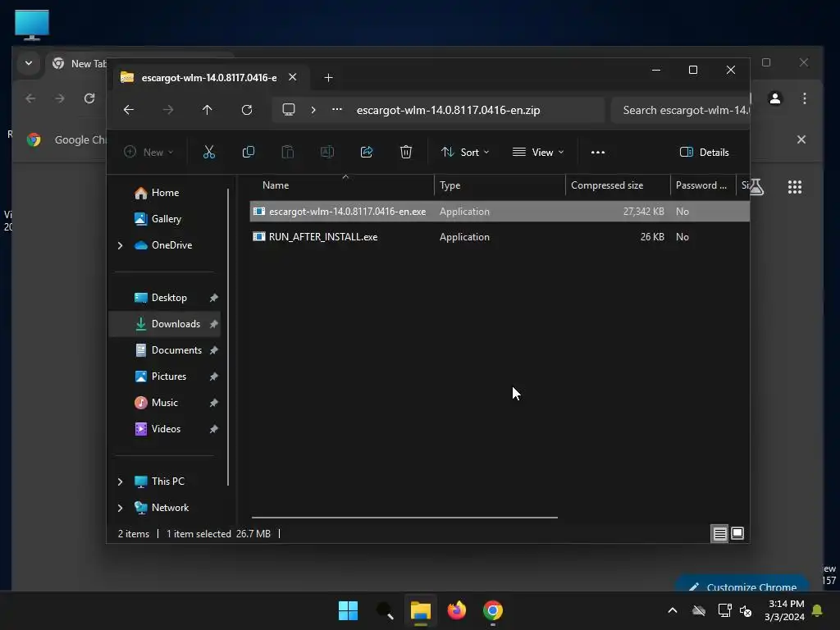Open Google apps grid in Chrome

tap(794, 187)
